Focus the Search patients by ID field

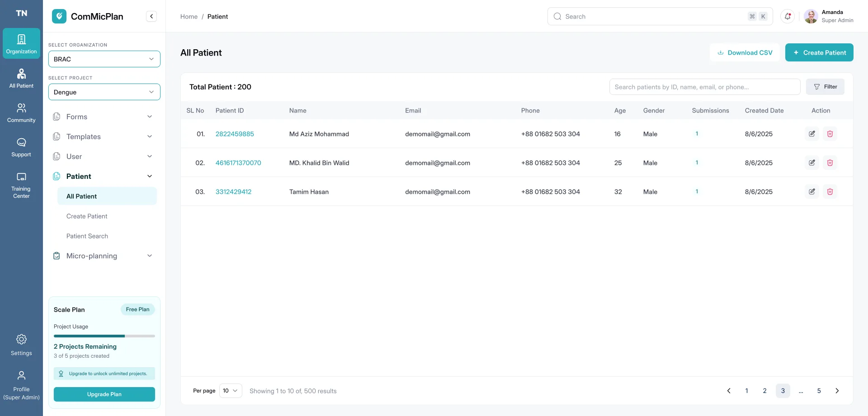(705, 87)
